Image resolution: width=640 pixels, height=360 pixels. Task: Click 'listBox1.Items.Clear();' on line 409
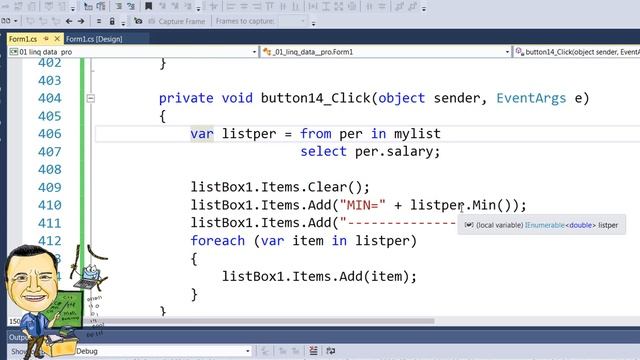pyautogui.click(x=280, y=187)
